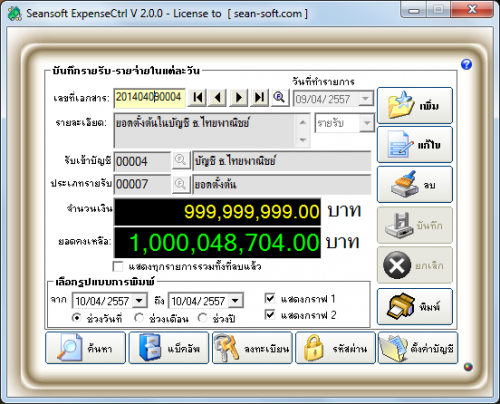Toggle show all items including deleted checkbox
The width and height of the screenshot is (500, 404).
click(118, 266)
